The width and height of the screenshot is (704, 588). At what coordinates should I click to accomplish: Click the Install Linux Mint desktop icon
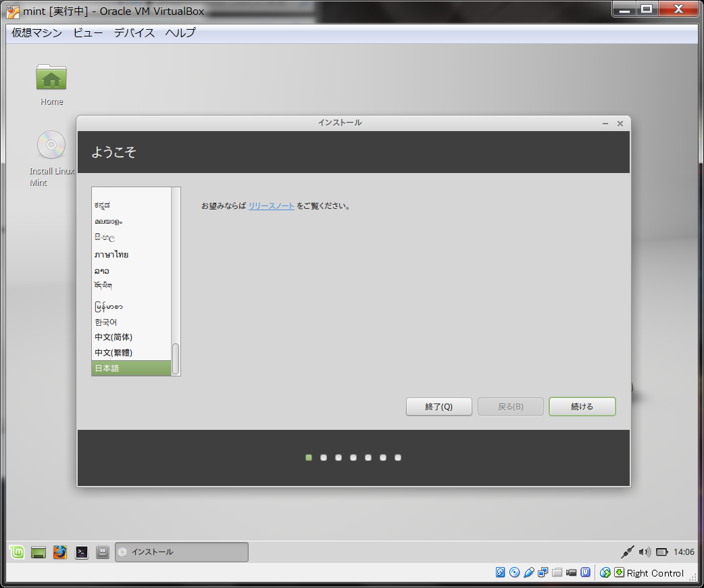(51, 145)
